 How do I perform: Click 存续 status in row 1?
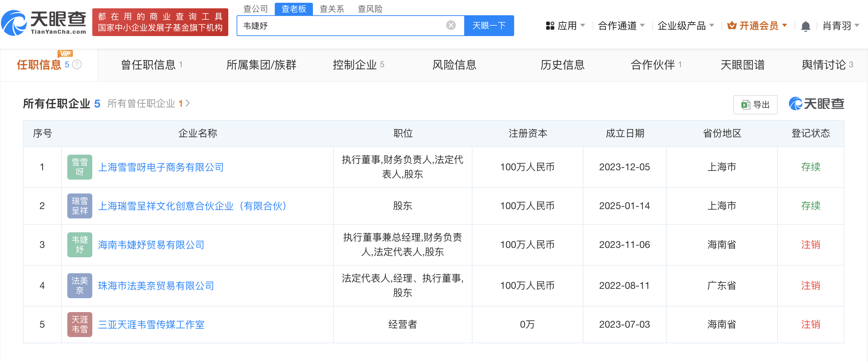811,167
